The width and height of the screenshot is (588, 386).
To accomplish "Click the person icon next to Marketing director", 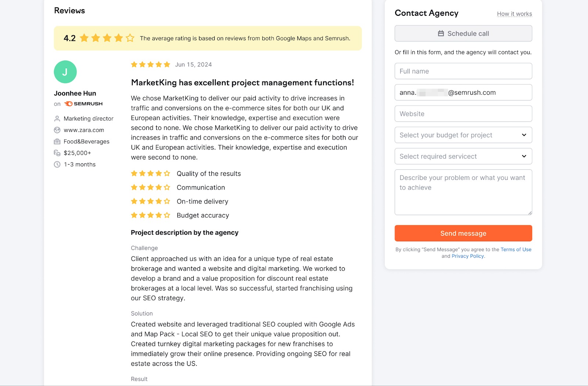I will (x=57, y=118).
